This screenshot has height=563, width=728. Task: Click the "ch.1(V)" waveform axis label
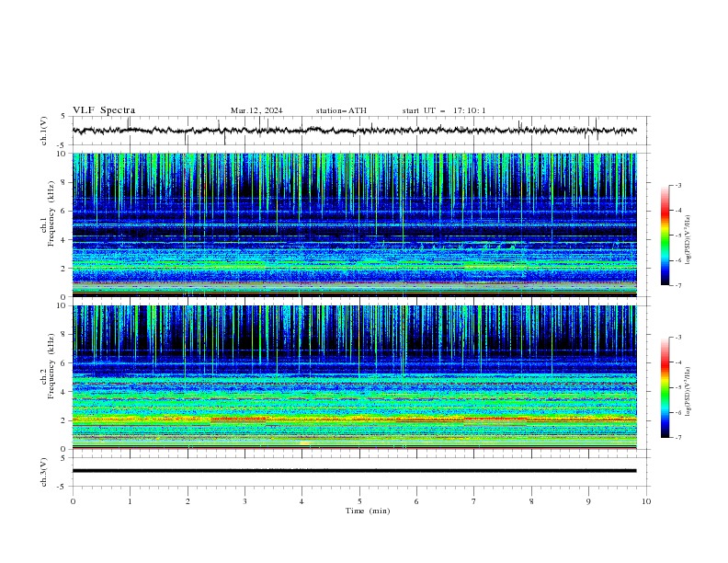tap(44, 131)
